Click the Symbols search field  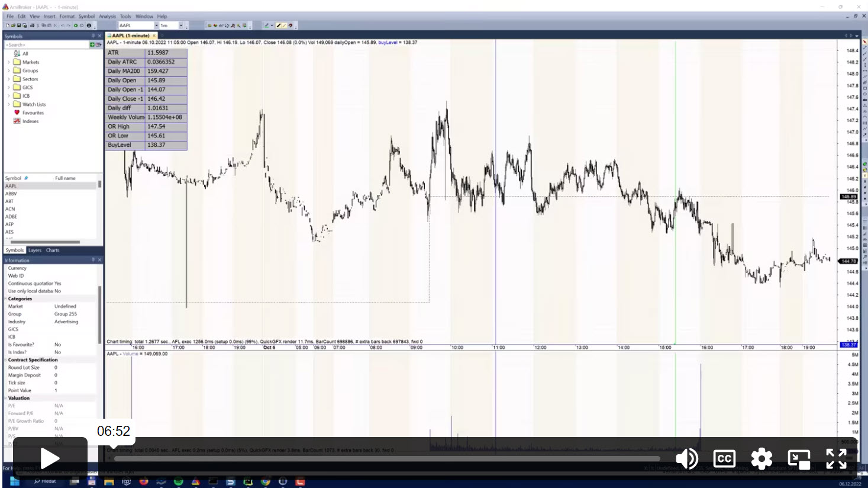pyautogui.click(x=46, y=44)
